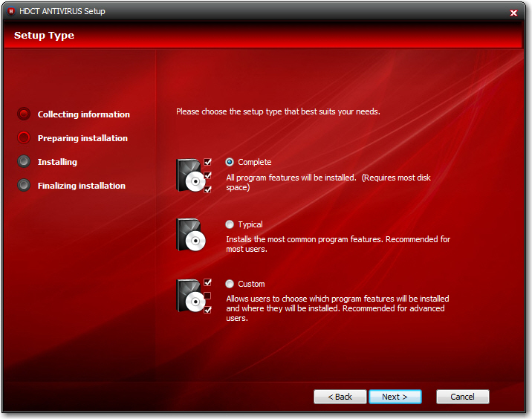Click the HDCT Antivirus title bar icon
This screenshot has width=532, height=419.
(x=11, y=11)
